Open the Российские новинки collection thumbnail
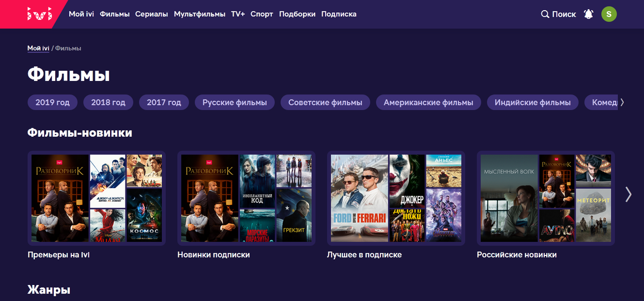 [x=546, y=198]
